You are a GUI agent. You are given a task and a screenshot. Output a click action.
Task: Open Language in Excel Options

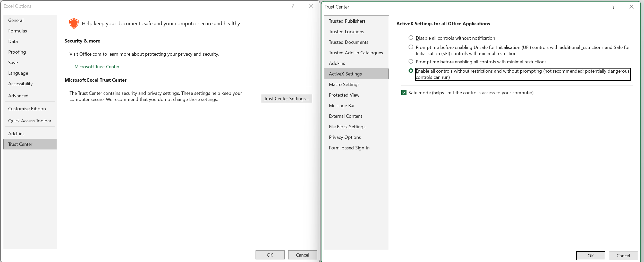coord(30,73)
